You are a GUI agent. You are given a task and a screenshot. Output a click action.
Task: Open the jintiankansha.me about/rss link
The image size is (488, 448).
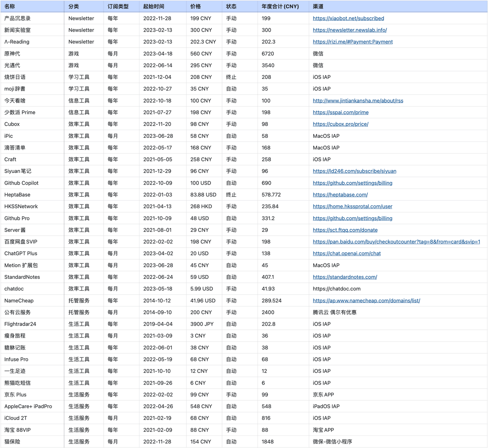click(358, 101)
